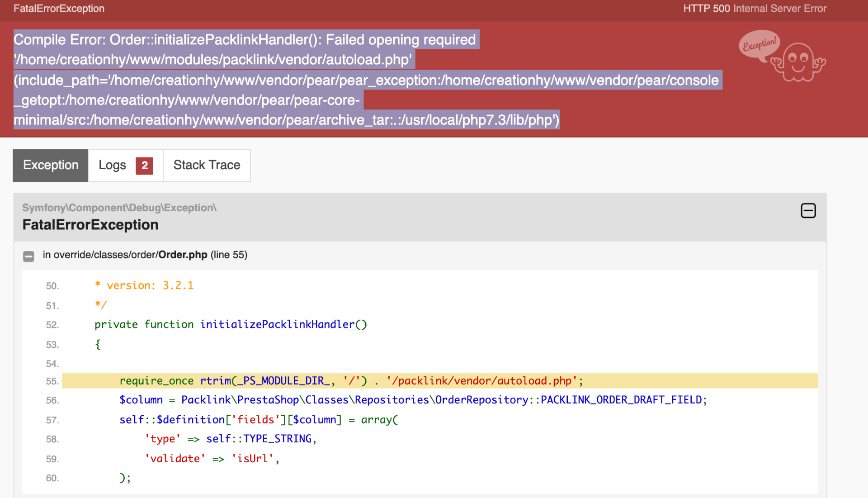Image resolution: width=868 pixels, height=498 pixels.
Task: Click the HTTP 500 Internal Server Error label
Action: point(755,9)
